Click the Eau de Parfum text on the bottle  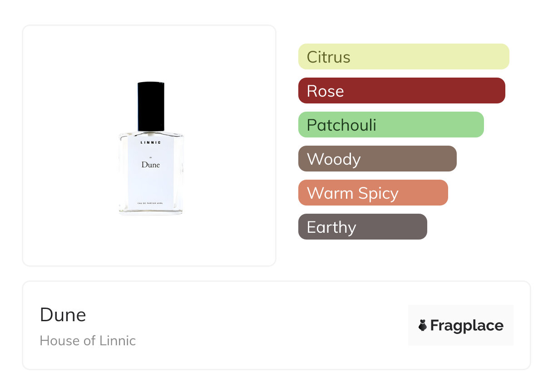coord(151,202)
